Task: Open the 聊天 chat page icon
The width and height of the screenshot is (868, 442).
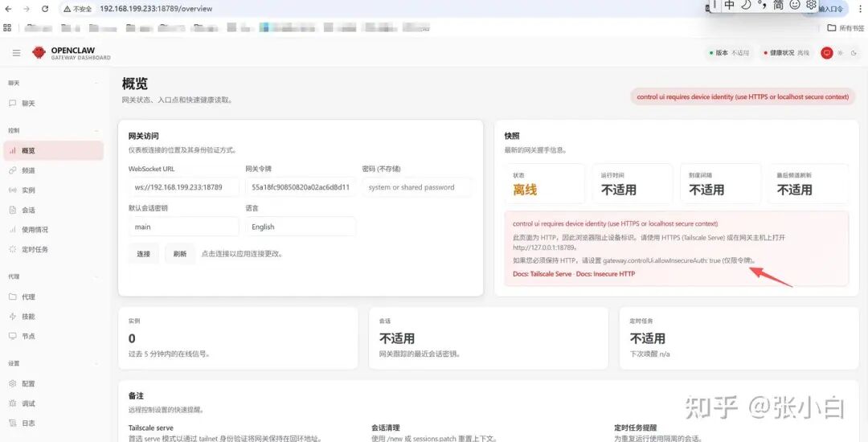Action: (x=13, y=104)
